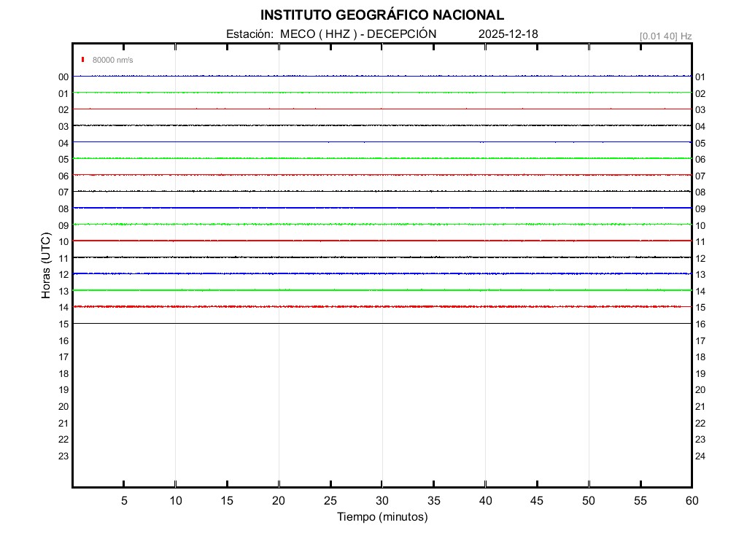Viewport: 747px width, 560px height.
Task: Select the red seismic trace at hour 14
Action: 382,307
